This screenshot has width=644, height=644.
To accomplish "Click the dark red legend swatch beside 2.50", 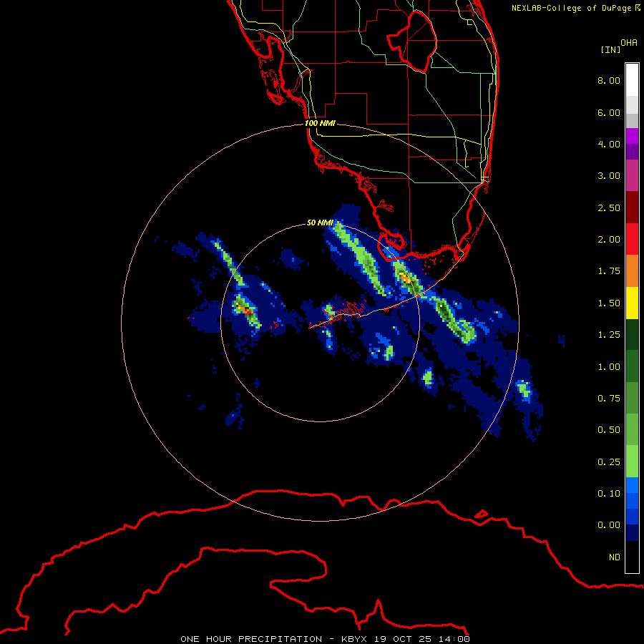I will [x=632, y=208].
